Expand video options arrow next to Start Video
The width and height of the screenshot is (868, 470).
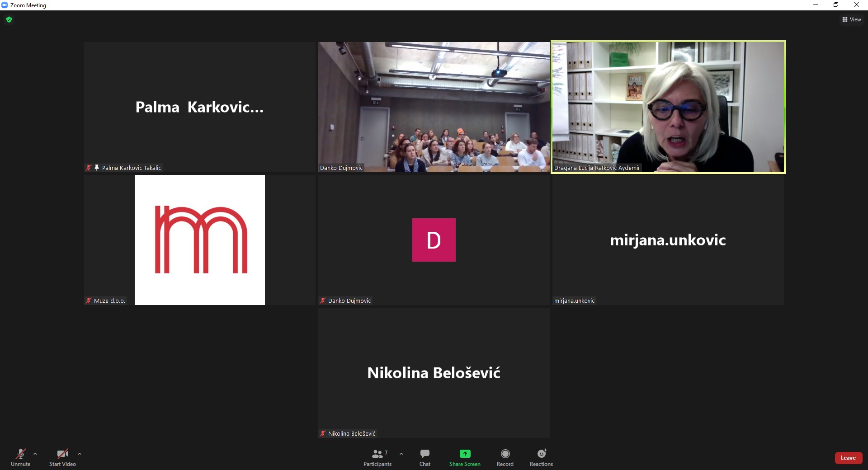[80, 454]
